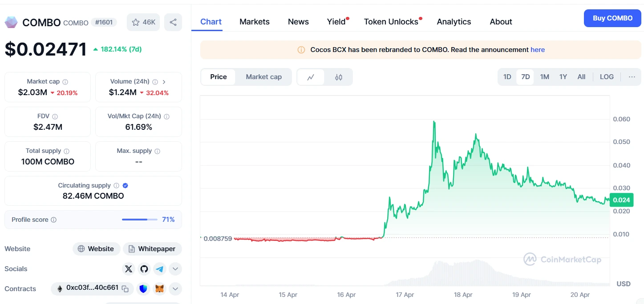Click the Ethereum icon beside the contract address
Viewport: 644px width, 304px height.
(60, 289)
